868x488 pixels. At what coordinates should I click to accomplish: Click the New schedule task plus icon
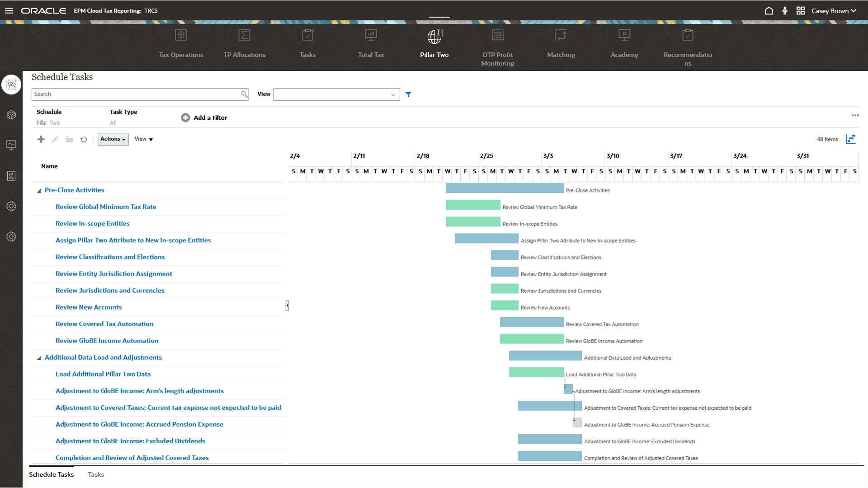[41, 139]
